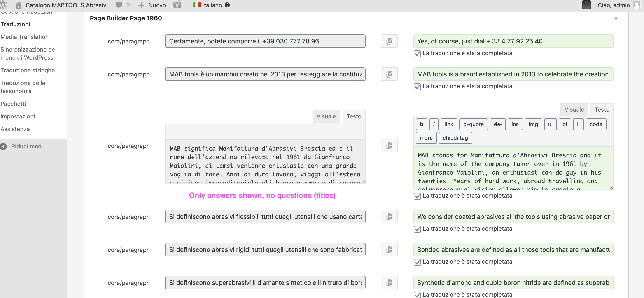
Task: Click the WordPress logo in admin bar
Action: click(x=4, y=5)
